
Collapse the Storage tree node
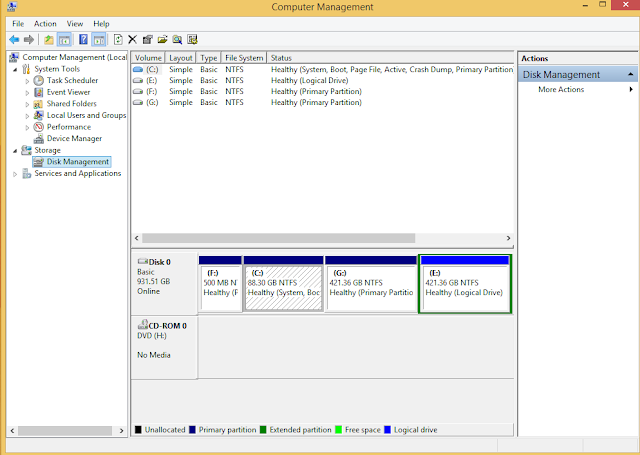(x=15, y=151)
